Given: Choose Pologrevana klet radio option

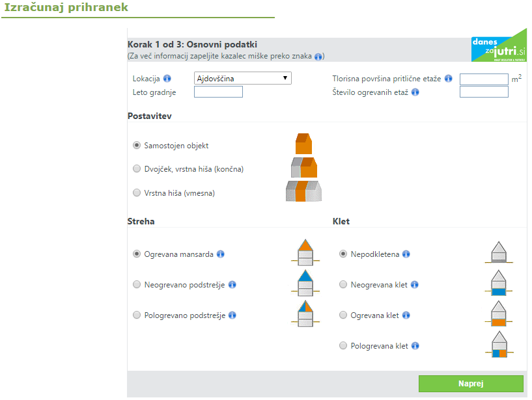Looking at the screenshot, I should click(x=343, y=346).
